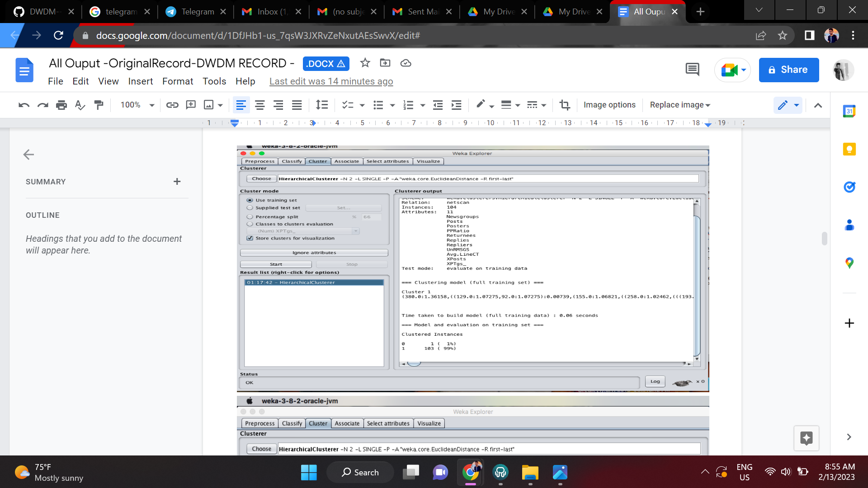Open comment history icon
Viewport: 868px width, 488px height.
(692, 70)
